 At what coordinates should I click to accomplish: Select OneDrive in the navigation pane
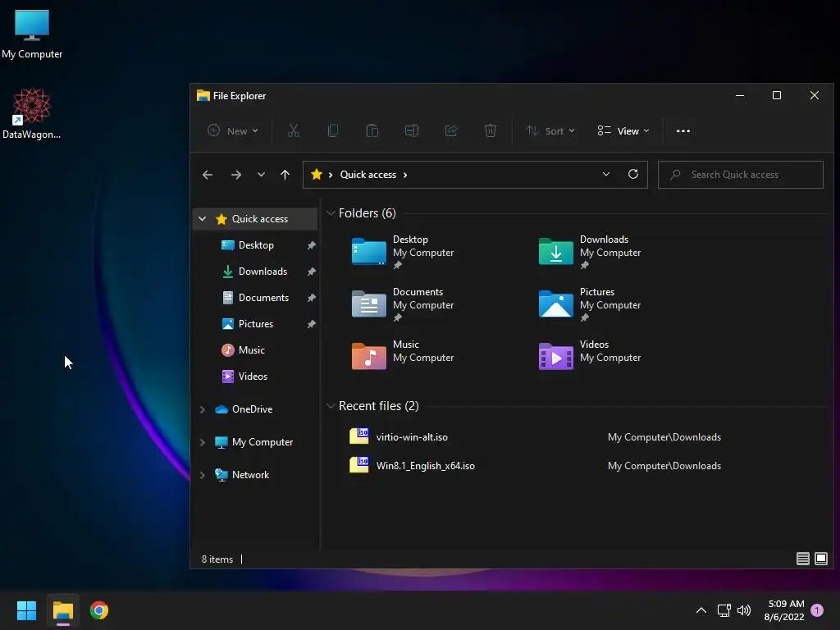(252, 409)
